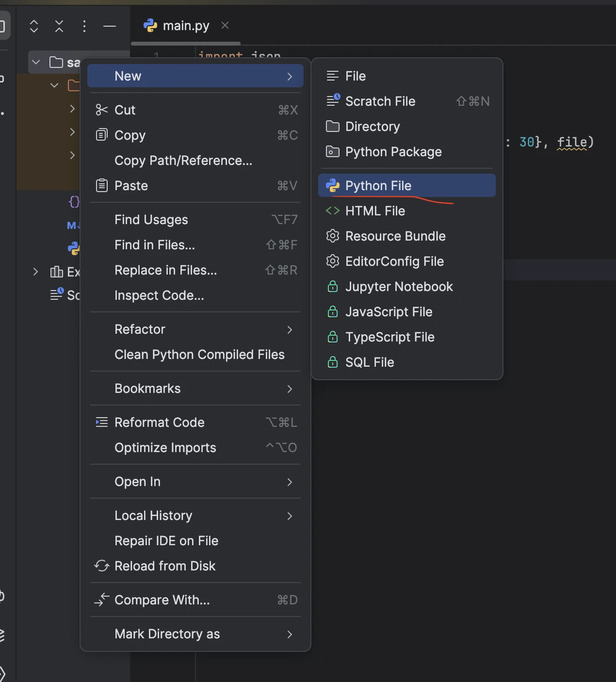The width and height of the screenshot is (616, 682).
Task: Click the Expand All icon in project toolbar
Action: [34, 26]
